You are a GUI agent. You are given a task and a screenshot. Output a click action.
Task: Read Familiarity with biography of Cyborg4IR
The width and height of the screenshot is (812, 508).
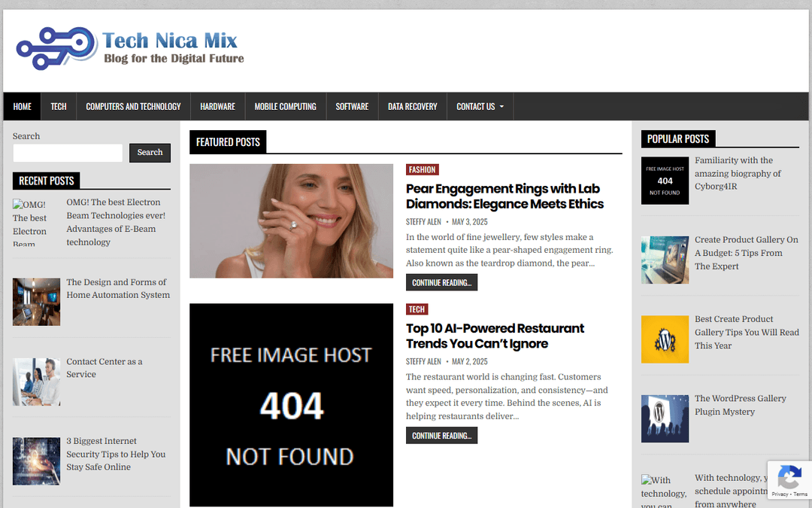pos(738,173)
